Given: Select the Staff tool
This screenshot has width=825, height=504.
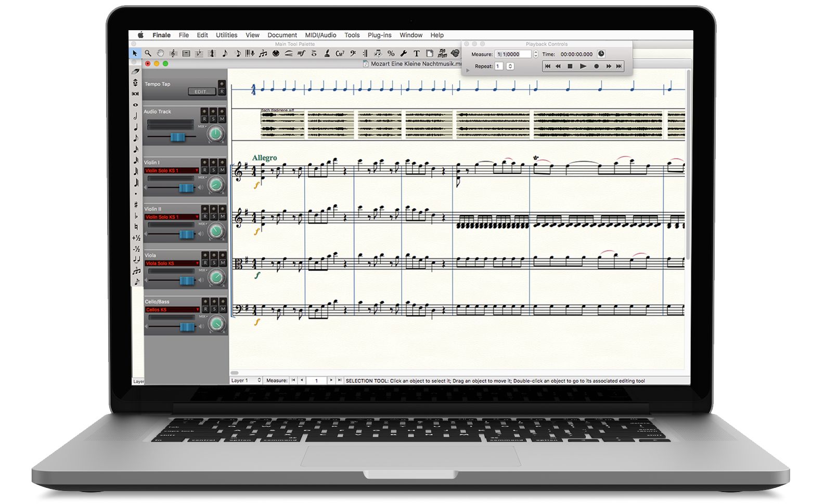Looking at the screenshot, I should [x=173, y=53].
